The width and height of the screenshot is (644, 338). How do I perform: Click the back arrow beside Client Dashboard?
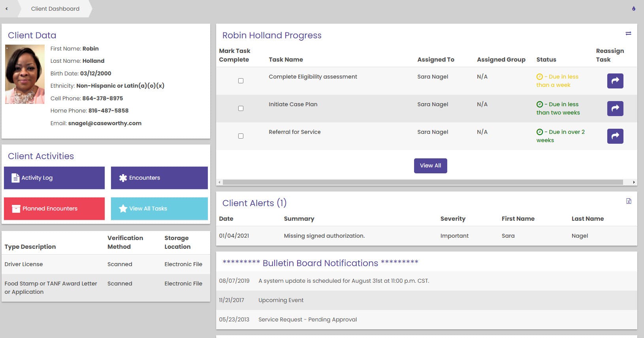[x=7, y=9]
